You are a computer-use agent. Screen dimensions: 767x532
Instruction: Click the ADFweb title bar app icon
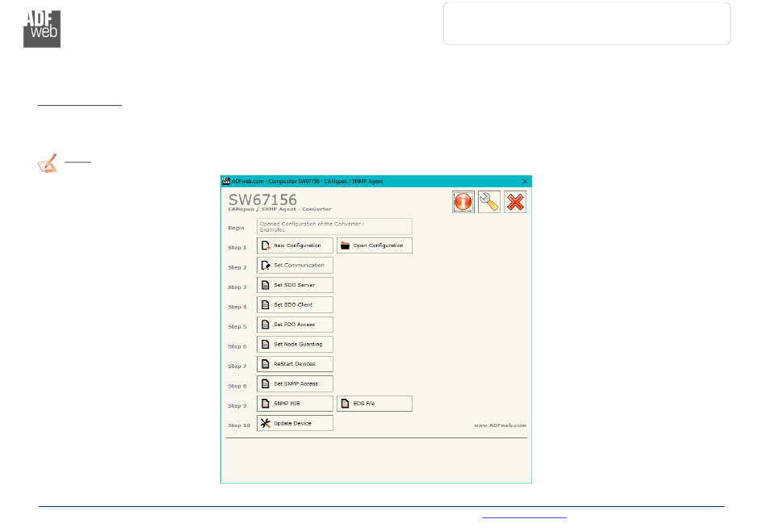pyautogui.click(x=226, y=181)
